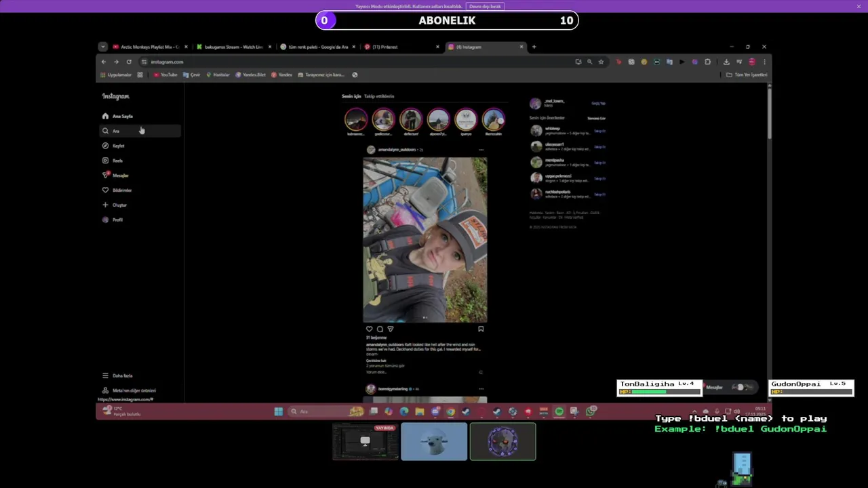
Task: Click the Instagram logo in sidebar
Action: coord(116,96)
